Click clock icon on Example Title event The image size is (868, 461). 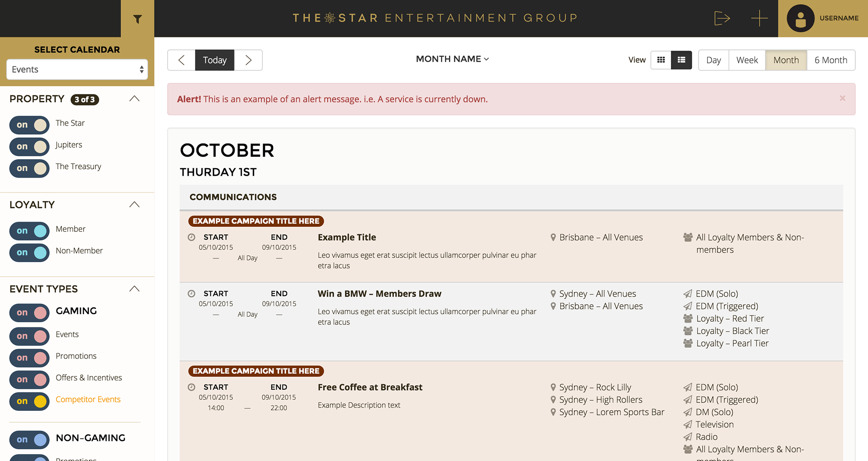click(x=192, y=237)
